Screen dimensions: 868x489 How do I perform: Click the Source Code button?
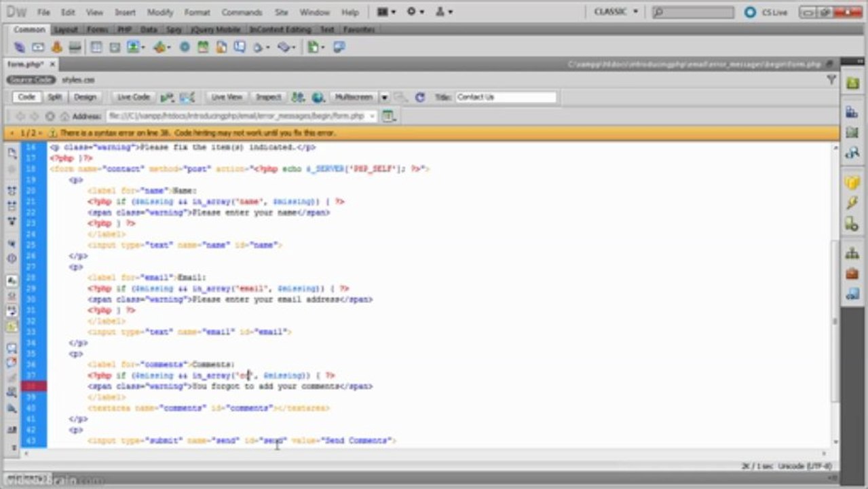tap(31, 79)
